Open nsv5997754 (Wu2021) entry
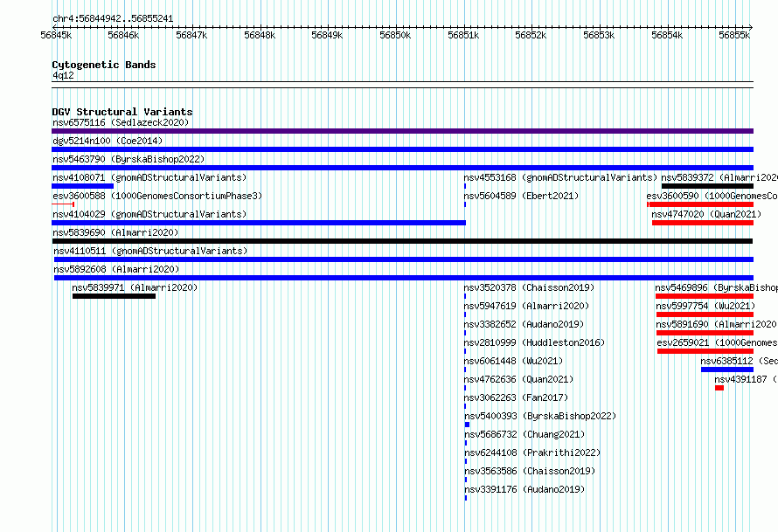The height and width of the screenshot is (532, 778). point(705,306)
